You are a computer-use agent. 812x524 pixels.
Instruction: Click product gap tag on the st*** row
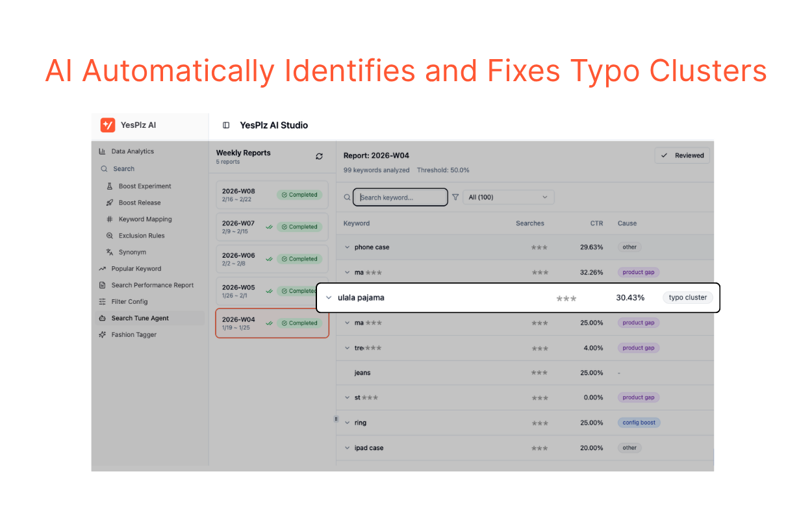(x=639, y=397)
